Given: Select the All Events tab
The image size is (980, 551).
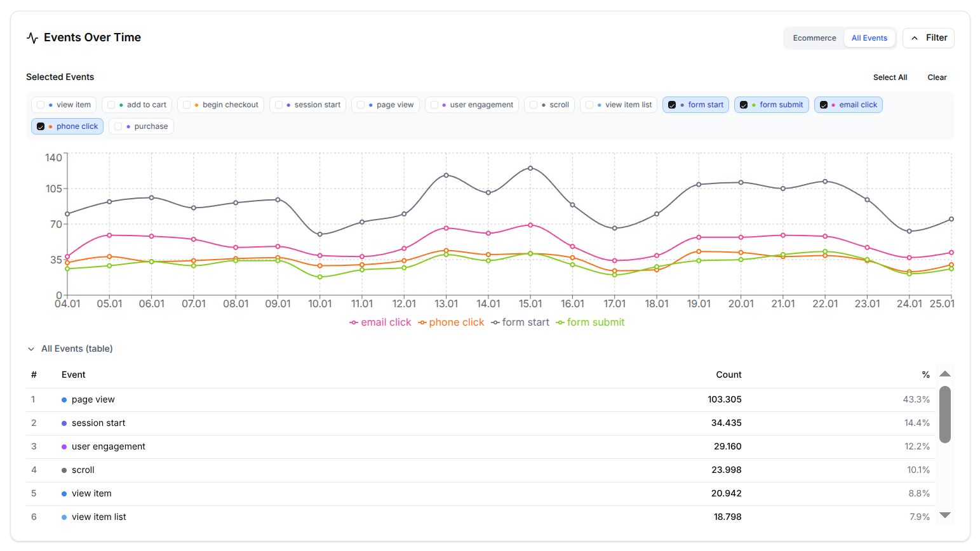Looking at the screenshot, I should coord(869,37).
